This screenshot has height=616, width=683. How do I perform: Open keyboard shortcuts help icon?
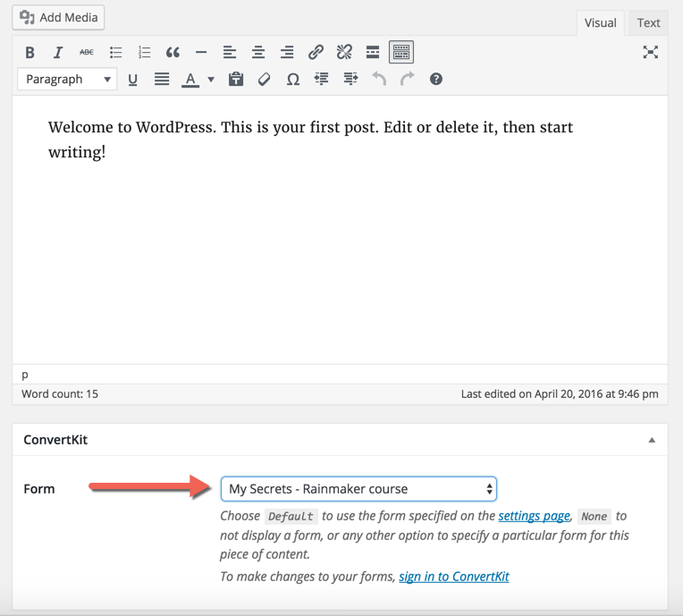[436, 80]
